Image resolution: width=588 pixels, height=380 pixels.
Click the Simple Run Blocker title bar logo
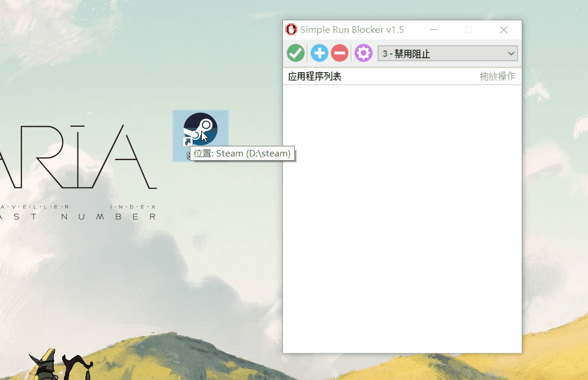tap(291, 30)
